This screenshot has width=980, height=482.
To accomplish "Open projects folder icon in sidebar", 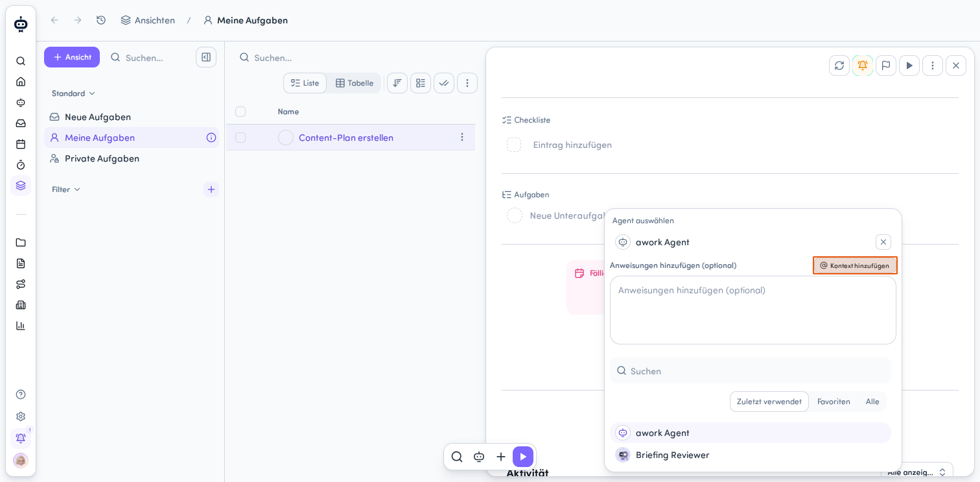I will pyautogui.click(x=21, y=243).
